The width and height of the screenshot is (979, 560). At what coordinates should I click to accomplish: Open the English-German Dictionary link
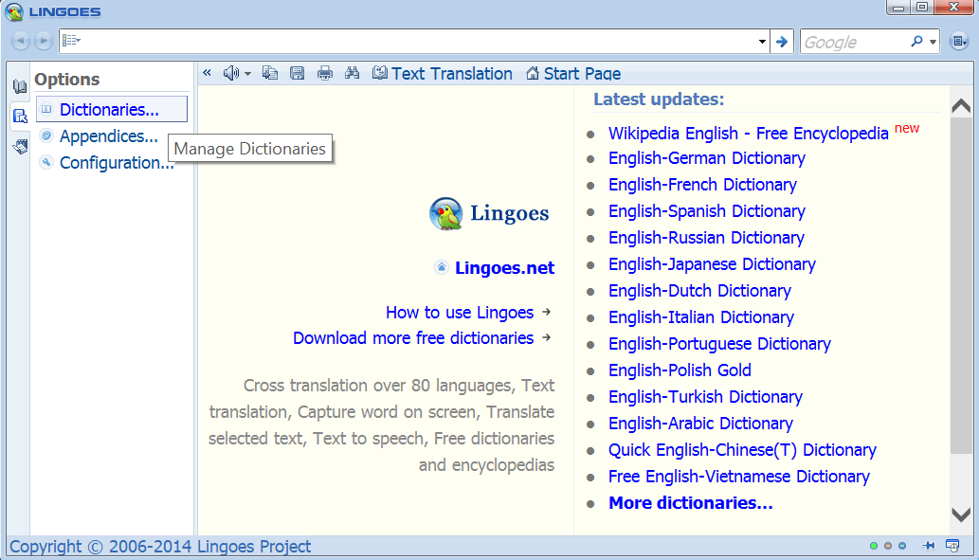(x=707, y=158)
